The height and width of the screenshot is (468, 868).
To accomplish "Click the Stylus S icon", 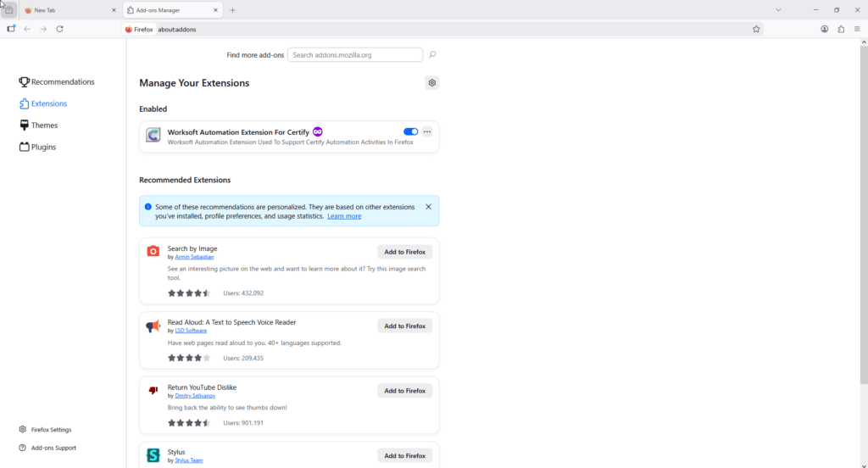I will (153, 455).
